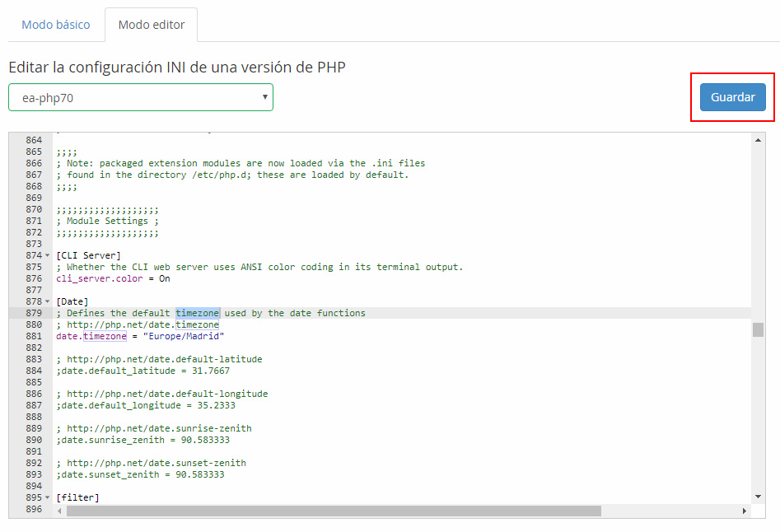Viewport: 780px width, 532px height.
Task: Collapse the [CLI Server] section fold arrow
Action: pyautogui.click(x=47, y=256)
